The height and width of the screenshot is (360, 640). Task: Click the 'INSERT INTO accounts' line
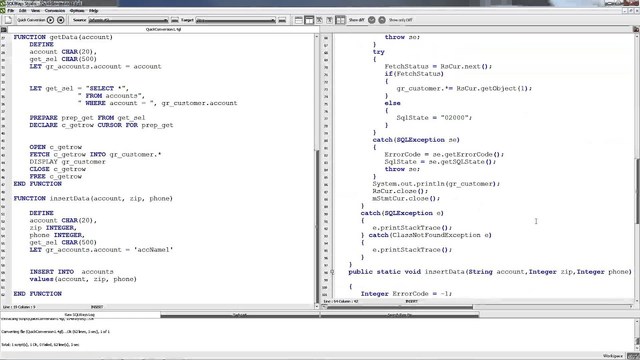pyautogui.click(x=71, y=272)
